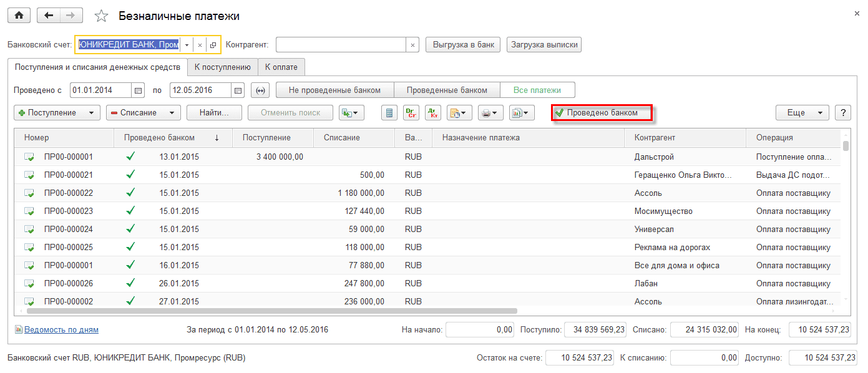Clear the bank account field
Image resolution: width=868 pixels, height=373 pixels.
tap(200, 45)
